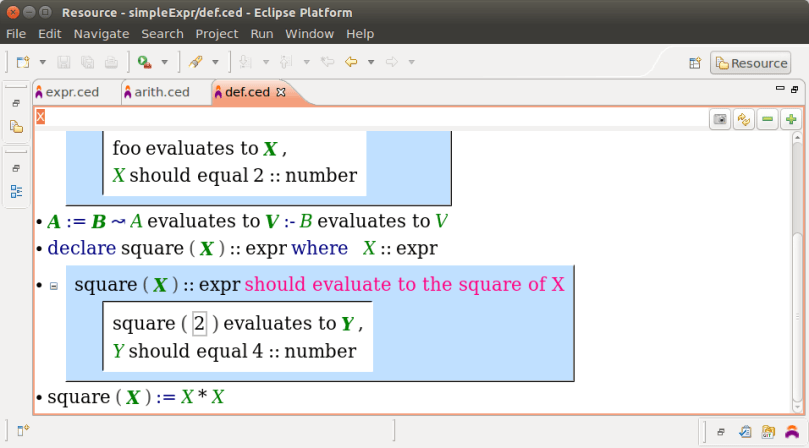Click the New file toolbar icon
The image size is (809, 448).
coord(23,62)
